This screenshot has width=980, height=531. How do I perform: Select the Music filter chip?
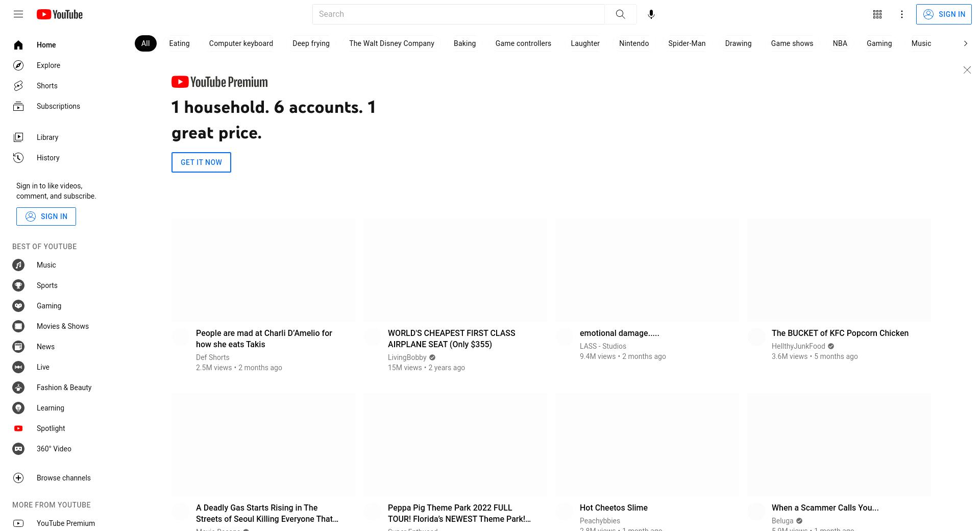921,43
